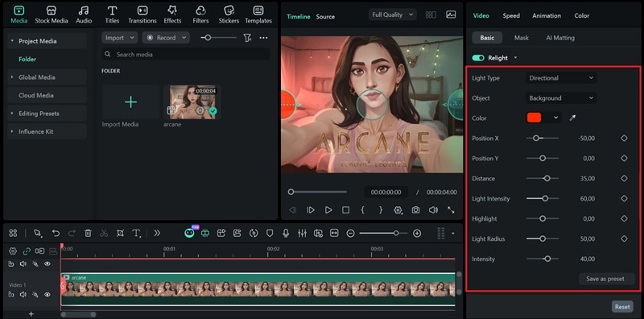Expand the Global Media section
644x319 pixels.
[x=12, y=77]
